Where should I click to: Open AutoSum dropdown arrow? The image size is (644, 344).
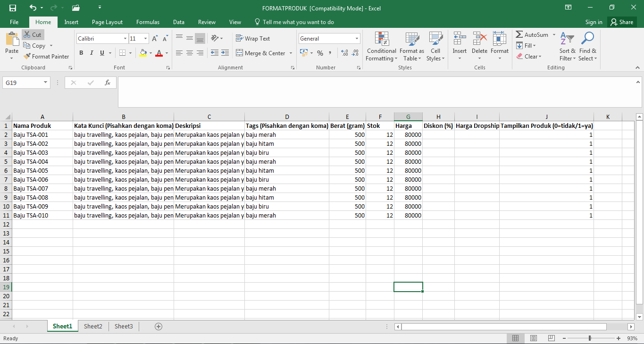[554, 35]
